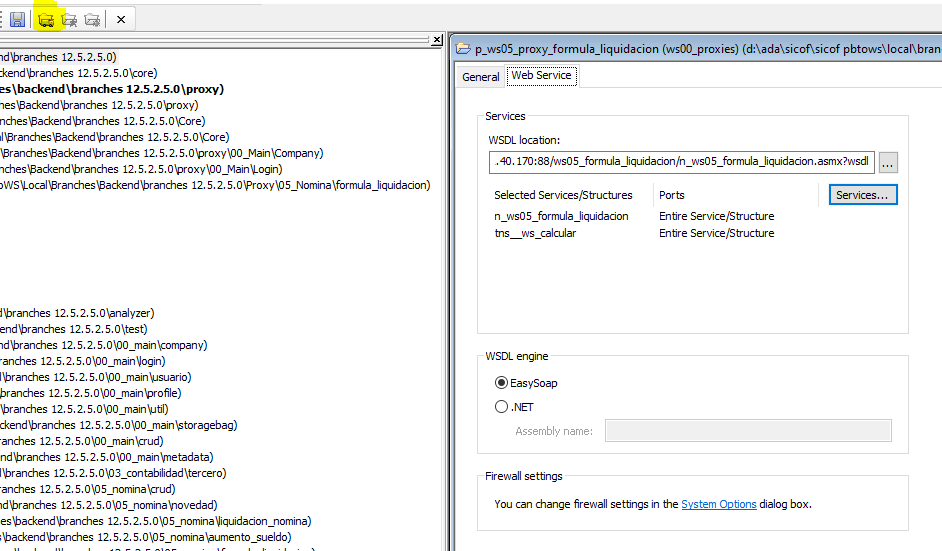
Task: Click the folder icon beside p_ws05_proxy_formula_liquidacion title
Action: [462, 49]
